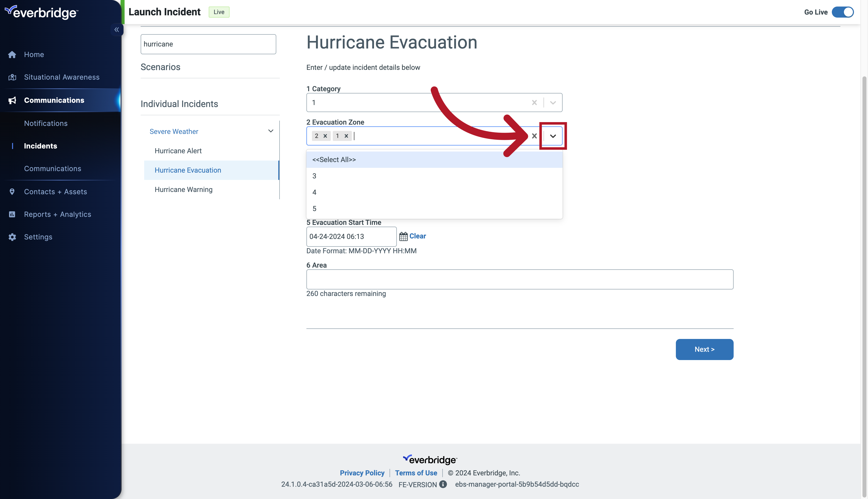
Task: Select evacuation zone option 5
Action: click(314, 208)
